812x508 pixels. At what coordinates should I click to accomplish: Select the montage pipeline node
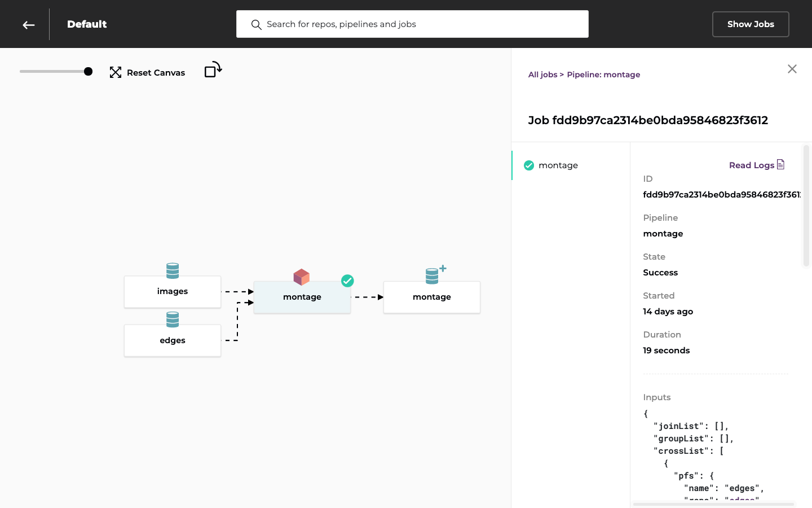coord(302,297)
